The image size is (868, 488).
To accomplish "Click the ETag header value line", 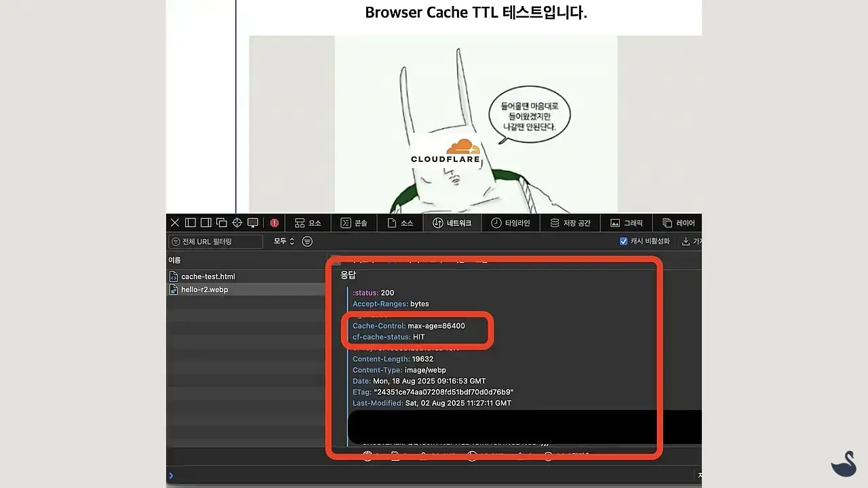I will tap(433, 392).
